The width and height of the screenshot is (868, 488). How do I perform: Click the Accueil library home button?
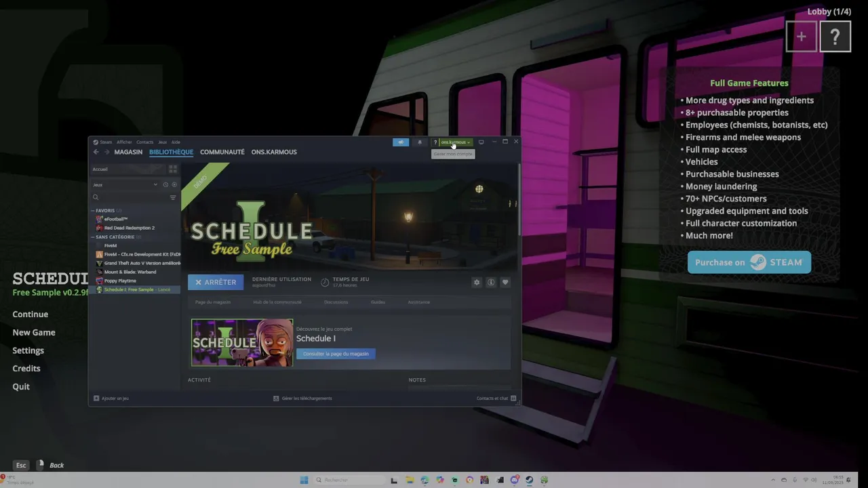pyautogui.click(x=128, y=169)
